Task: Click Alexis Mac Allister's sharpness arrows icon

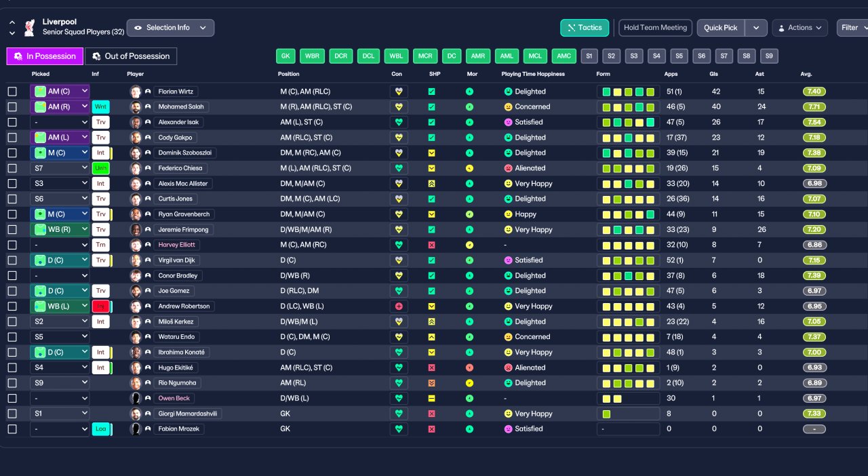Action: click(432, 184)
